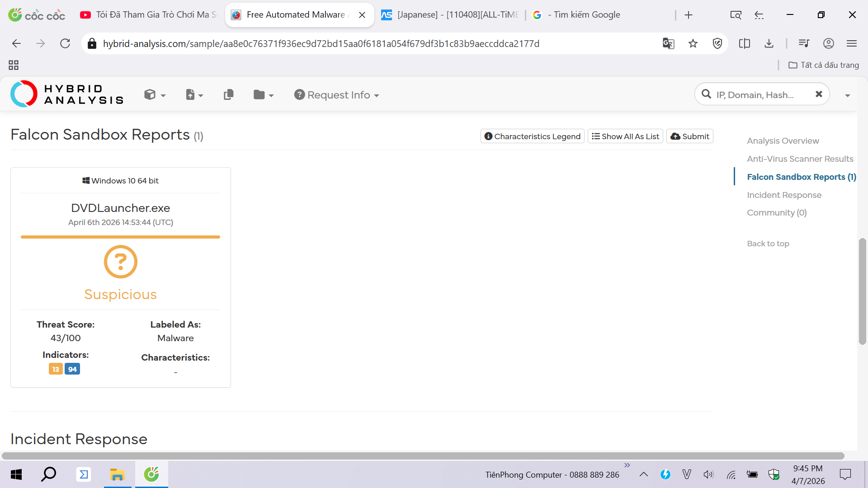This screenshot has height=488, width=868.
Task: Click the hybrid-analysis URL address bar
Action: point(321,43)
